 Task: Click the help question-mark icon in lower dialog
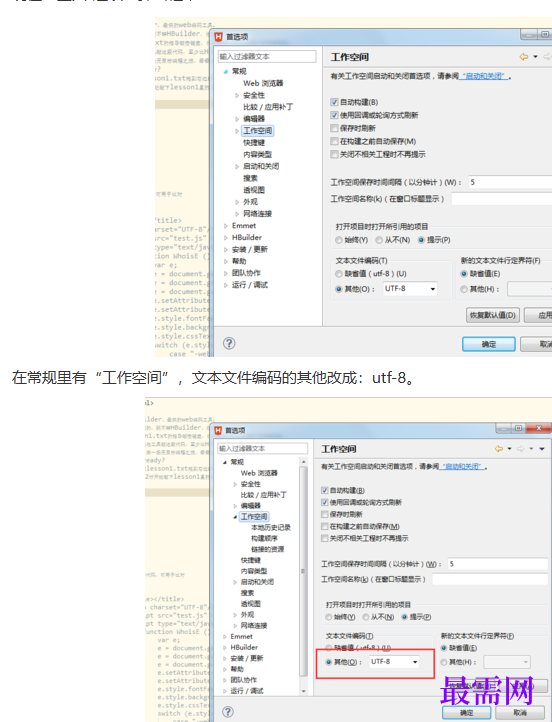pos(227,712)
